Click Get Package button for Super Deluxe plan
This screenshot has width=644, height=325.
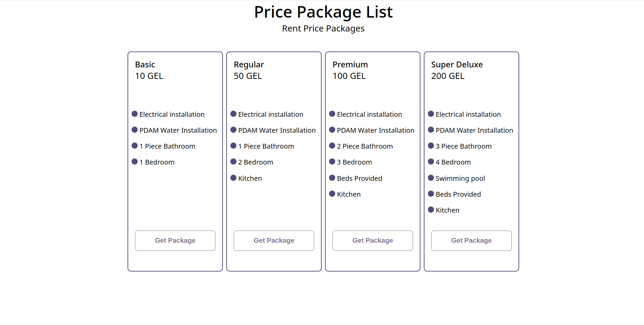471,240
